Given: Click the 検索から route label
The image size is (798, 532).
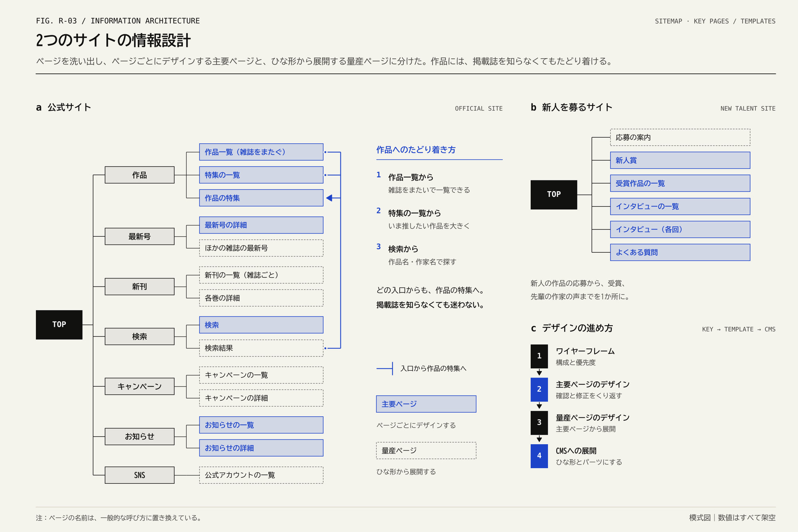Looking at the screenshot, I should pyautogui.click(x=403, y=249).
